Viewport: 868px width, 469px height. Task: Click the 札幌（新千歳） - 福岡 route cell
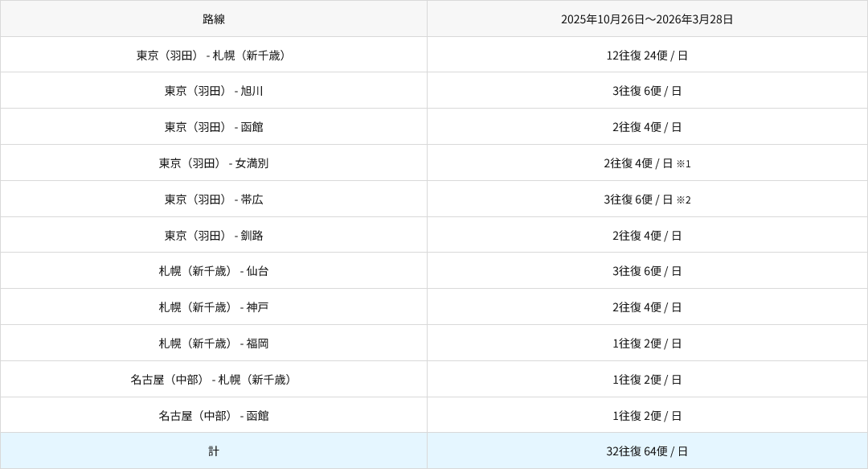(214, 344)
